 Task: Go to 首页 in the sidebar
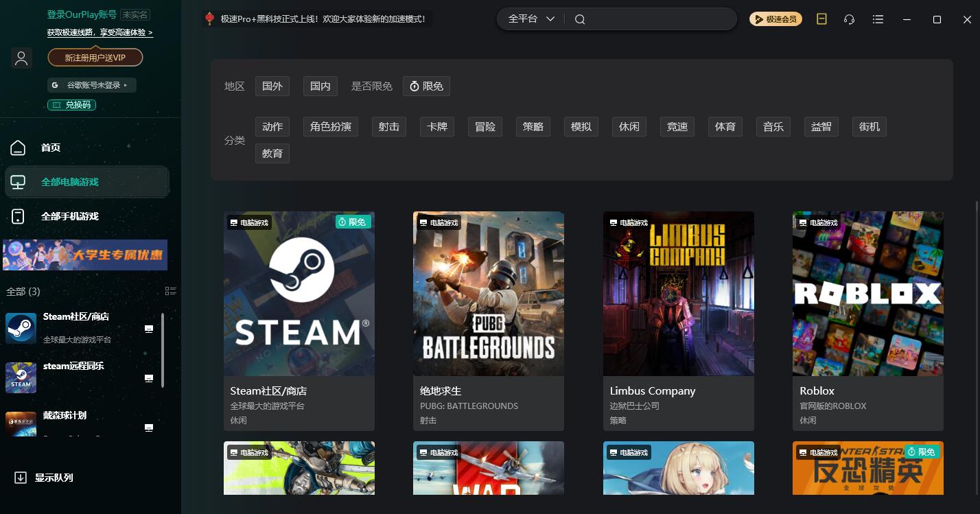coord(50,148)
